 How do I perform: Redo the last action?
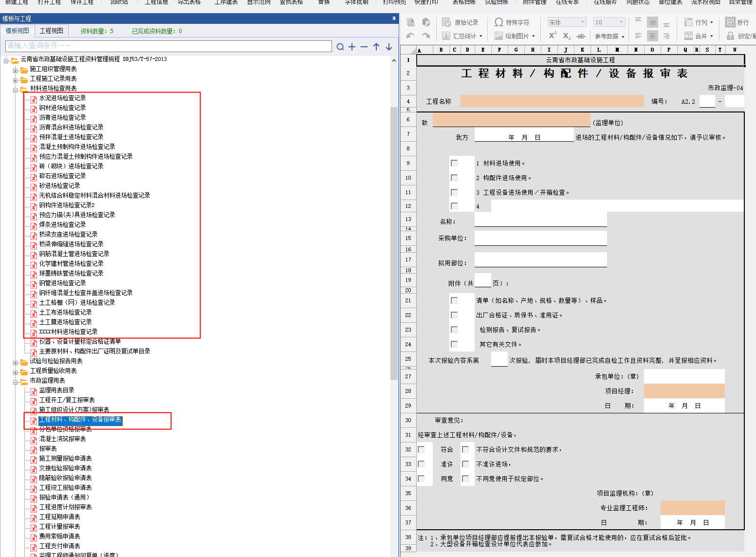coord(426,36)
